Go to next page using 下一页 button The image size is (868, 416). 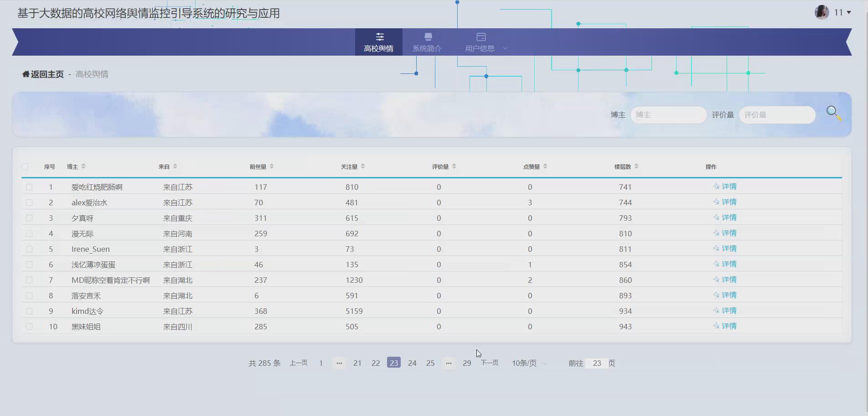489,363
